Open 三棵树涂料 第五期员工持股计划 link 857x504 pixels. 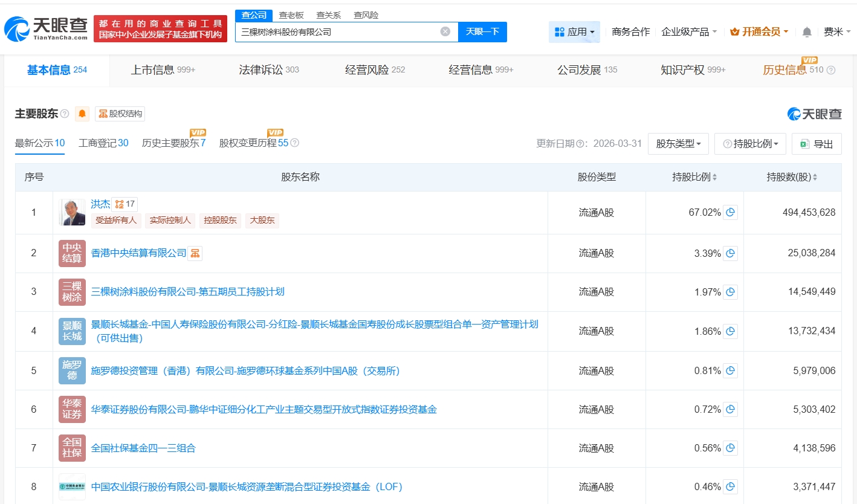(187, 292)
